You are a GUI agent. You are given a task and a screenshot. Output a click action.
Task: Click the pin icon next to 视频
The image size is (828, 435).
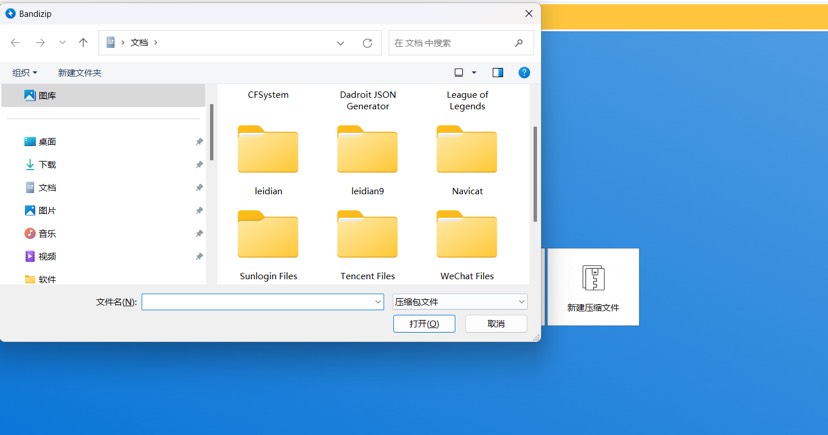[x=199, y=257]
